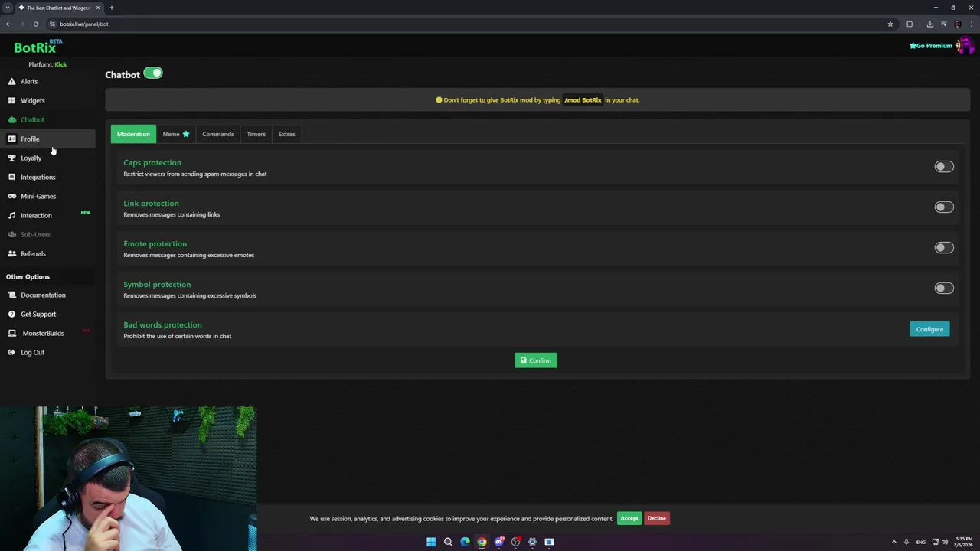Click the Emote protection heading text

[155, 243]
